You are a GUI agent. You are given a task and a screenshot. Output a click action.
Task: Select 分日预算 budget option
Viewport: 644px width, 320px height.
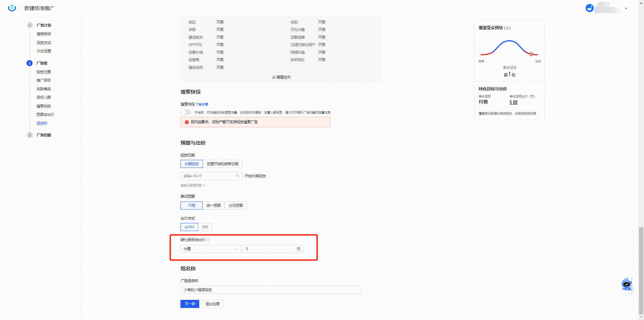(x=236, y=205)
